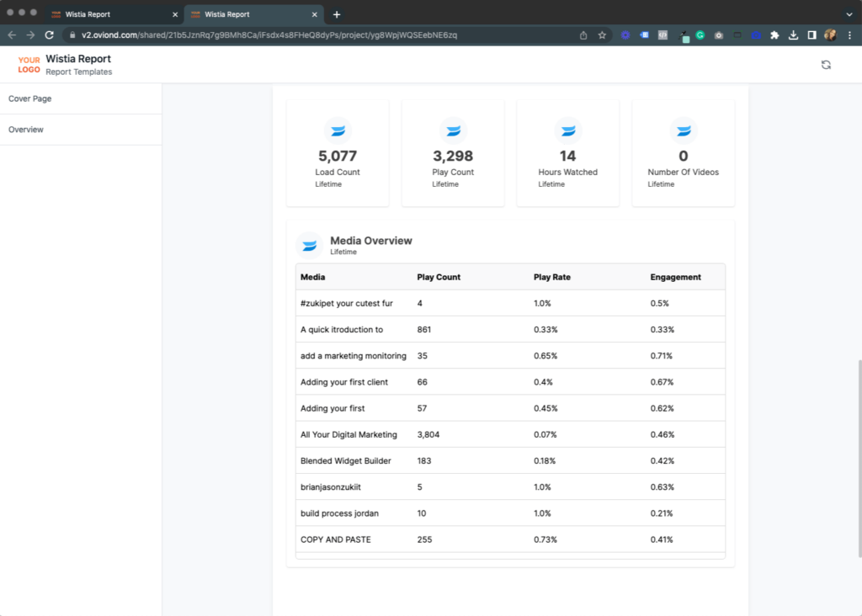
Task: Select the 'Blended Widget Builder' row
Action: pos(510,461)
